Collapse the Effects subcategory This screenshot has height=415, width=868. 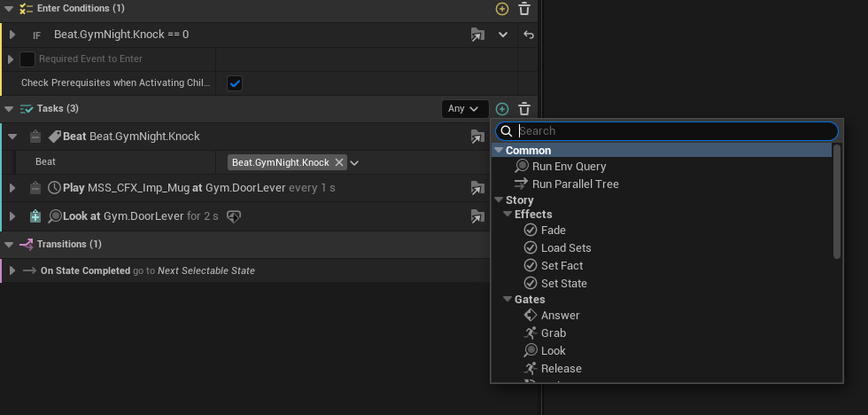coord(508,214)
